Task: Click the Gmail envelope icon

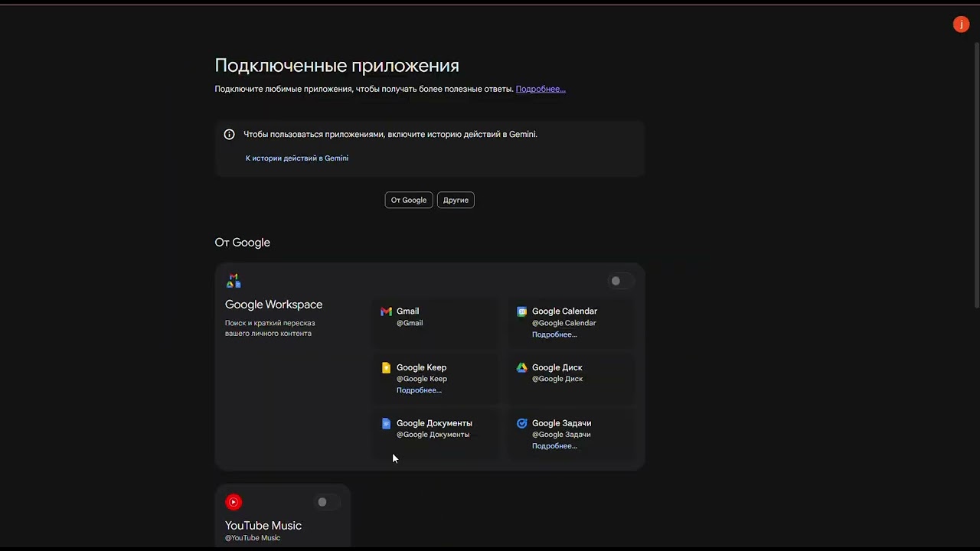Action: pyautogui.click(x=386, y=311)
